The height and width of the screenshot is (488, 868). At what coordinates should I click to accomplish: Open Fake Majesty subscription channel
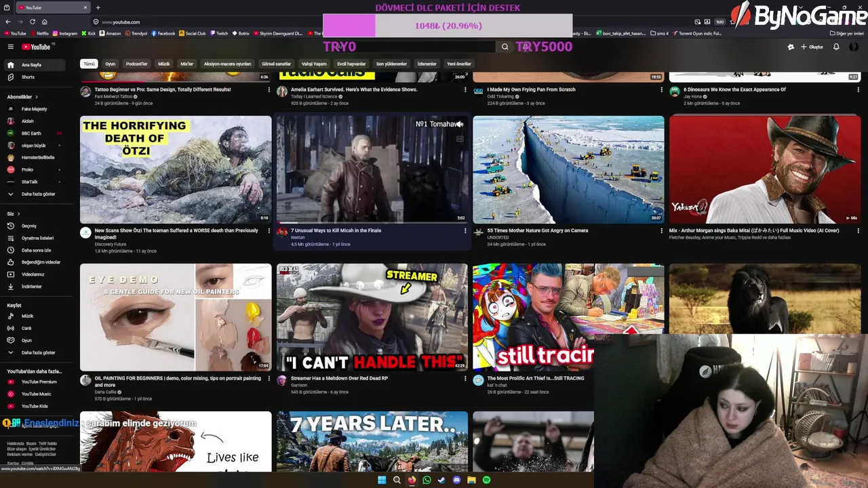tap(34, 109)
